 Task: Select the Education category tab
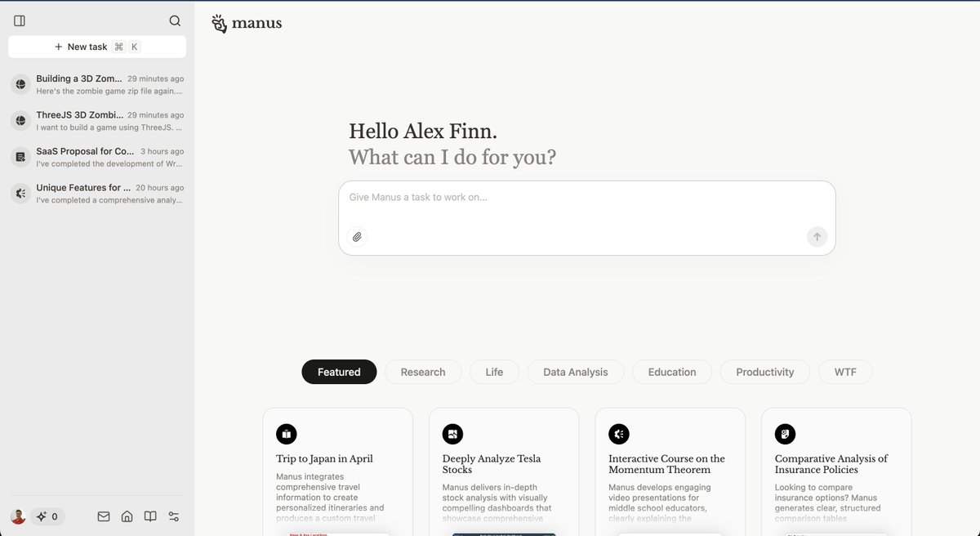tap(672, 372)
